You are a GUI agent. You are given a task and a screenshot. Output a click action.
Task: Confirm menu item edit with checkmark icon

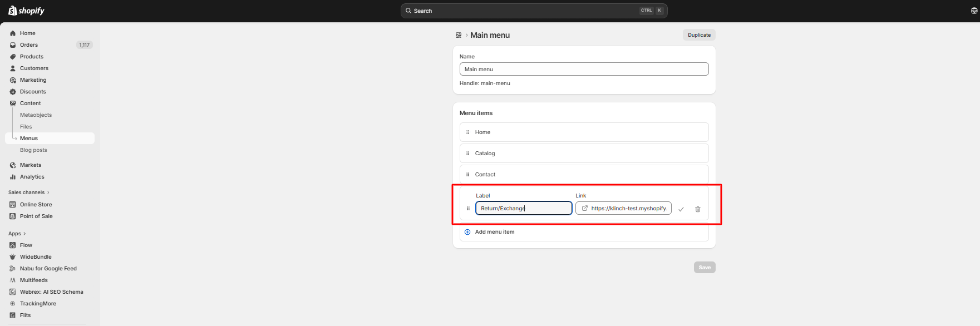pyautogui.click(x=681, y=209)
